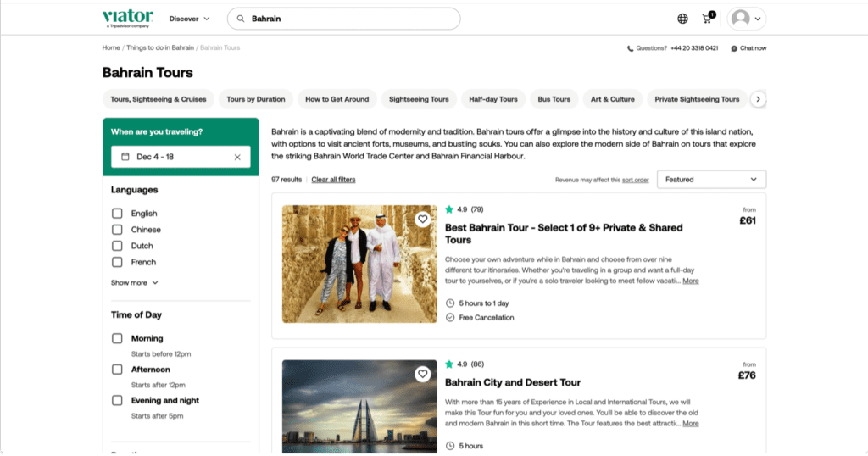Screen dimensions: 868x456
Task: Open the Best Bahrain Tour photo
Action: 359,264
